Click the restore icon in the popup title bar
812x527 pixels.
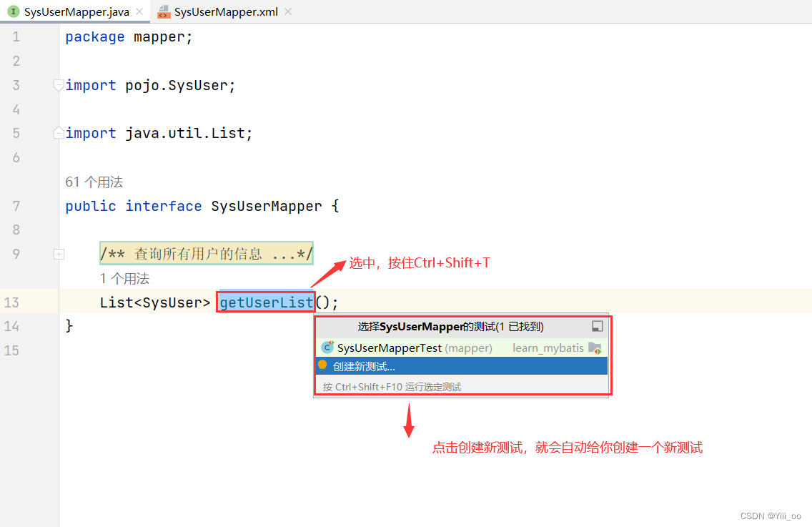point(597,326)
